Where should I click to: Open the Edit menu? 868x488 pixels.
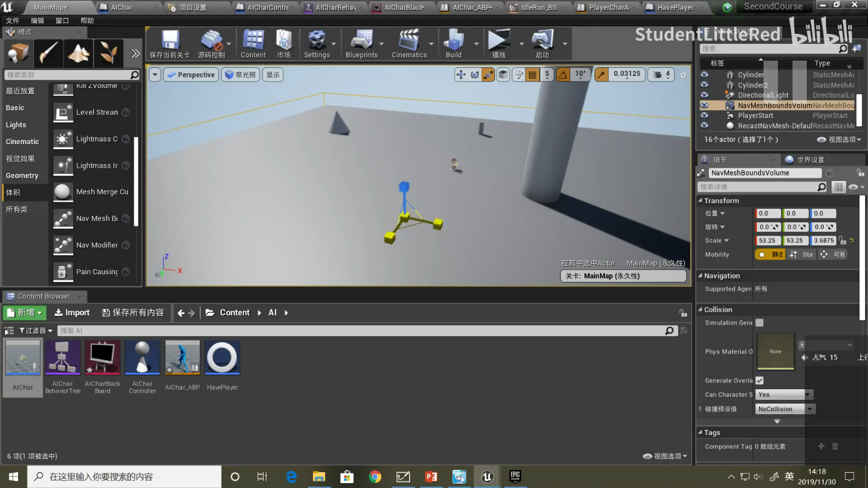point(37,21)
